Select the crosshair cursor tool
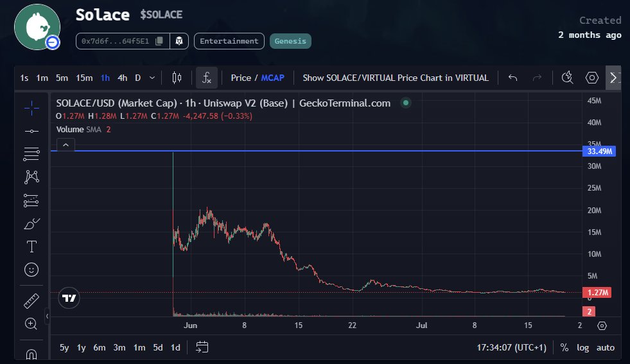The image size is (630, 364). [x=31, y=108]
